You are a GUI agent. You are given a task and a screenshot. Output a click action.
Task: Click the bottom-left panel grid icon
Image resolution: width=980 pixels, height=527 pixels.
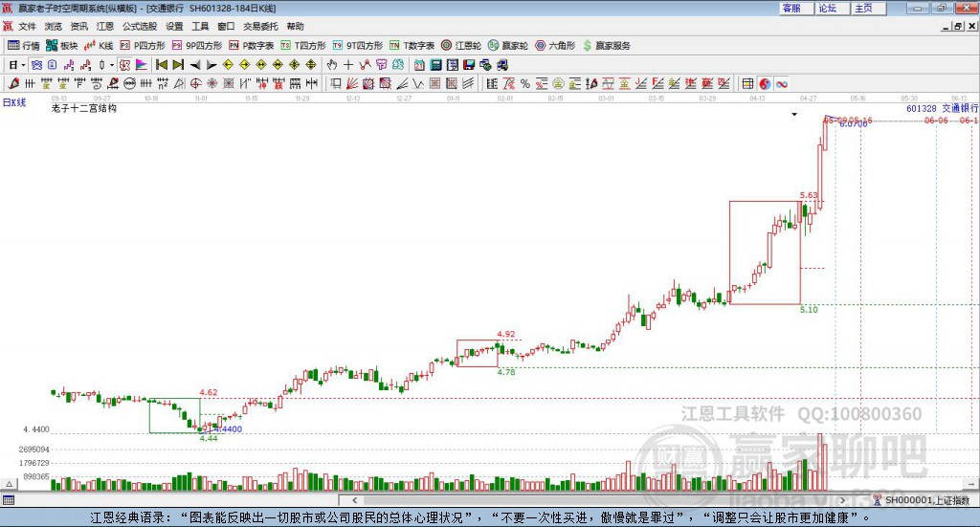8,500
